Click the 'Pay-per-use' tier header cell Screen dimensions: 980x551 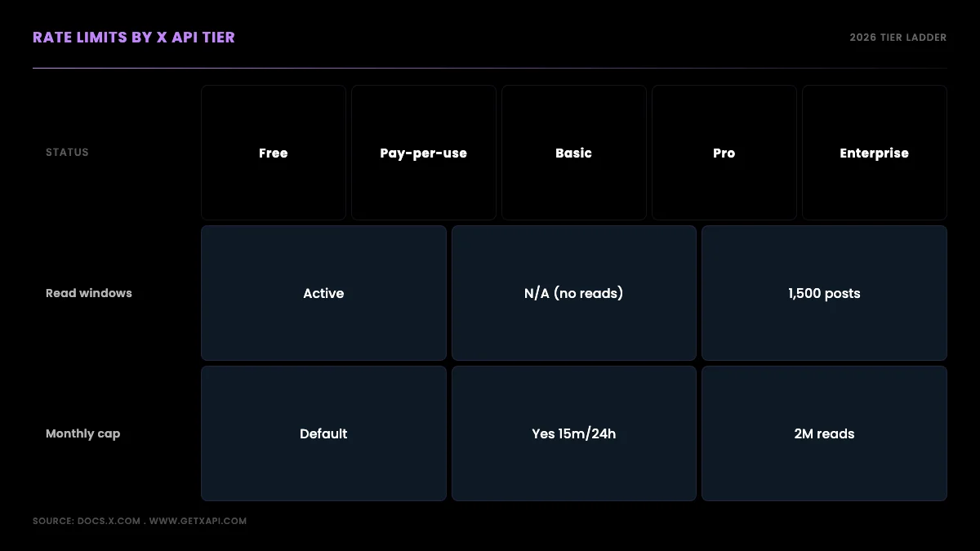coord(423,153)
